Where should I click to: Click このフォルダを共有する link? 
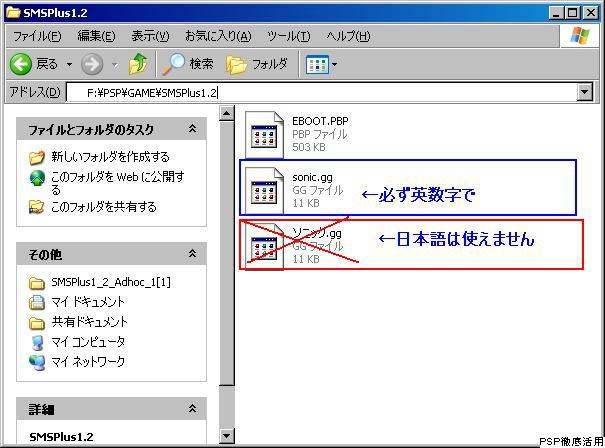(104, 207)
